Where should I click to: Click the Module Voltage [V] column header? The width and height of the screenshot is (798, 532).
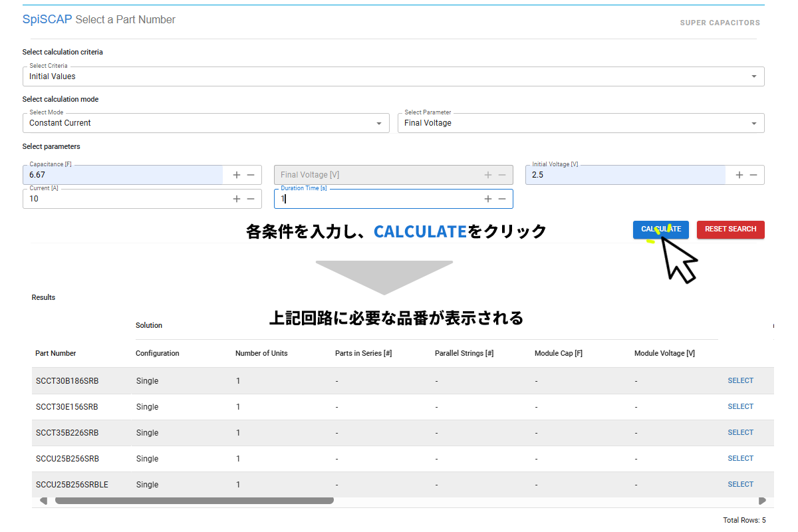coord(664,353)
